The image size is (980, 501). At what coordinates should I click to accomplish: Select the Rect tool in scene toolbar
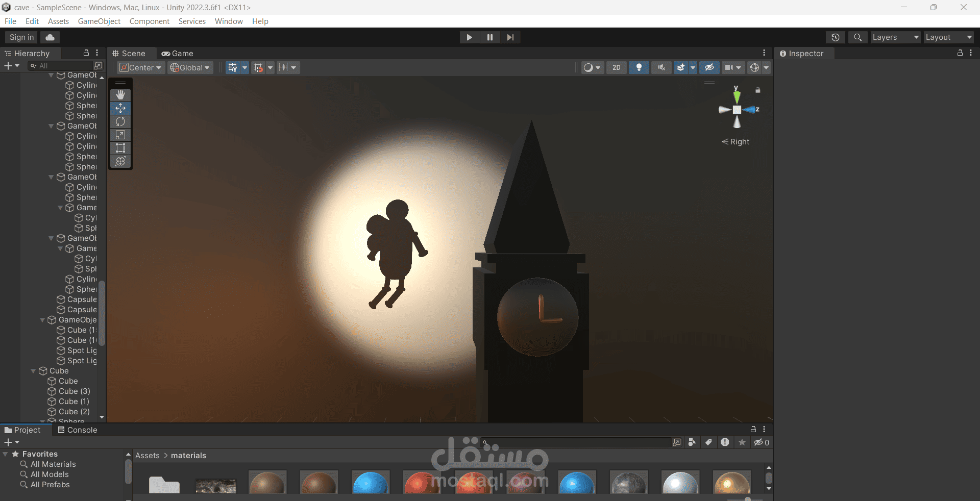point(120,148)
